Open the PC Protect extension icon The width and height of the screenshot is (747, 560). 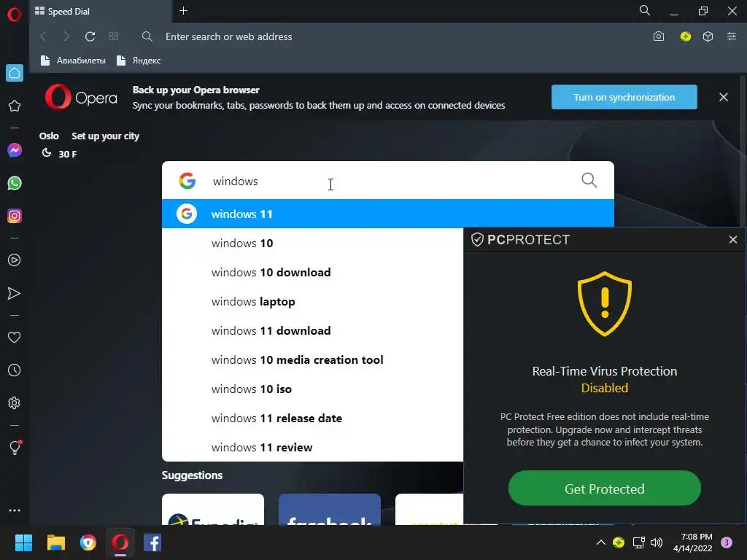click(685, 36)
